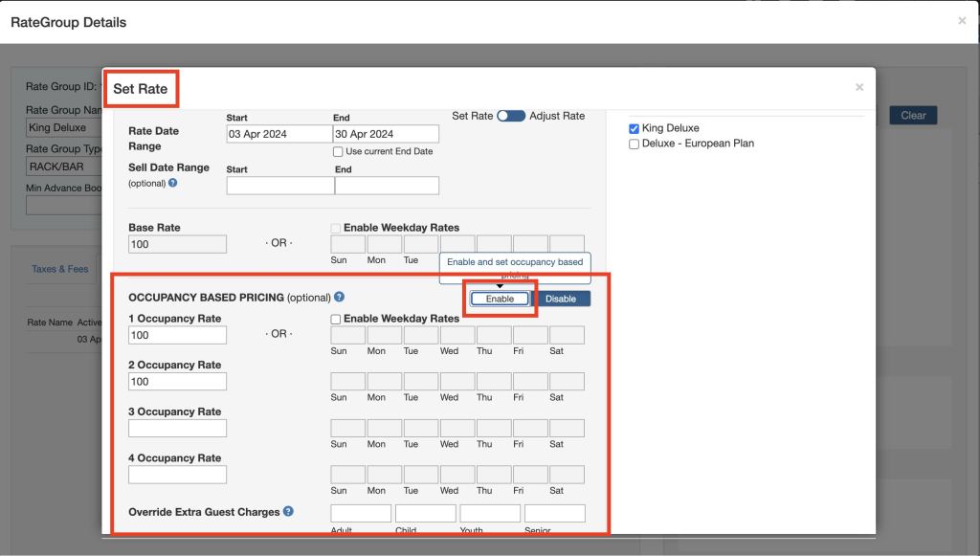Open the Taxes & Fees tab
980x556 pixels.
[61, 267]
